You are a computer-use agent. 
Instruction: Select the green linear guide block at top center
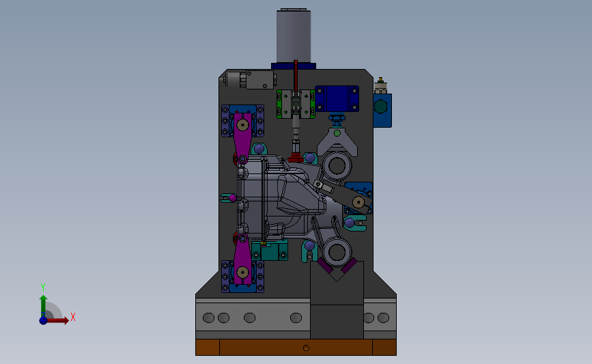(296, 104)
